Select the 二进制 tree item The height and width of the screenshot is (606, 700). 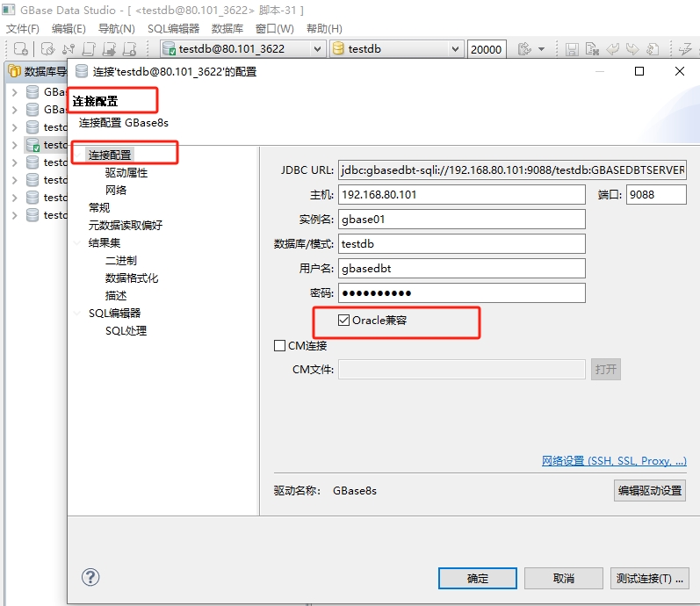coord(121,260)
